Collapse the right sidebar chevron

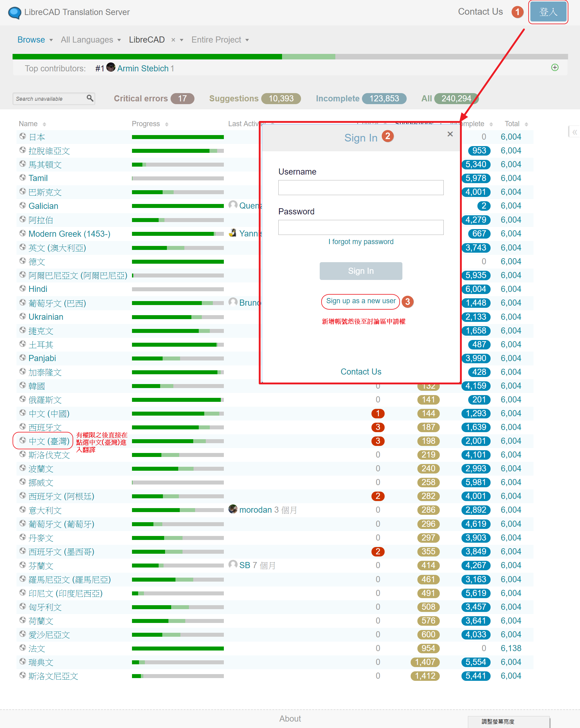pos(574,132)
